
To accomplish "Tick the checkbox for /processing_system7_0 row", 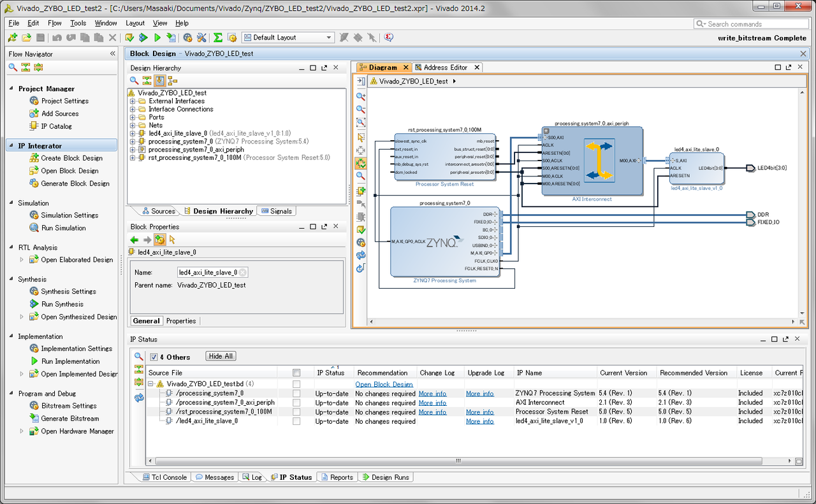I will point(296,394).
